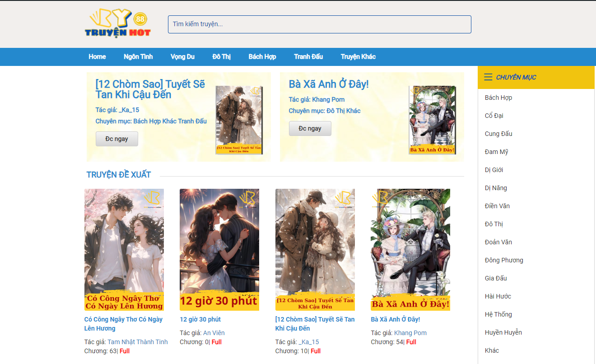This screenshot has width=596, height=364.
Task: Click the Bà Xã Anh Ở Đây recommended cover
Action: [x=410, y=249]
